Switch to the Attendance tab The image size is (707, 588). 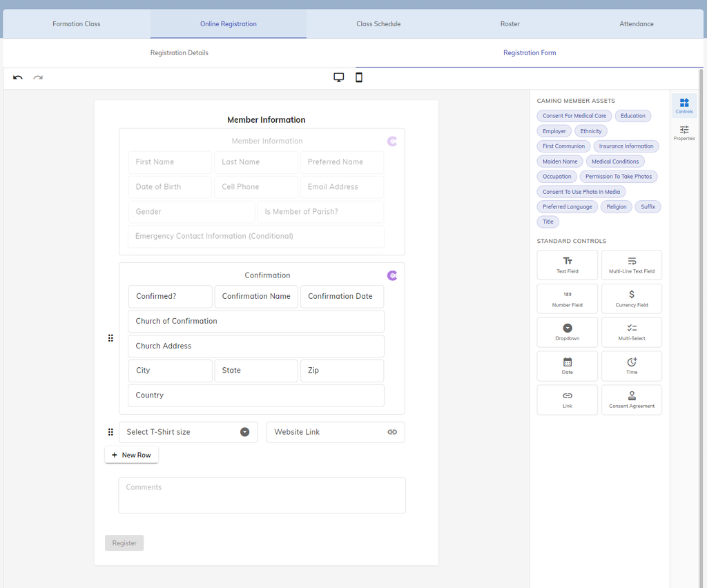coord(636,24)
